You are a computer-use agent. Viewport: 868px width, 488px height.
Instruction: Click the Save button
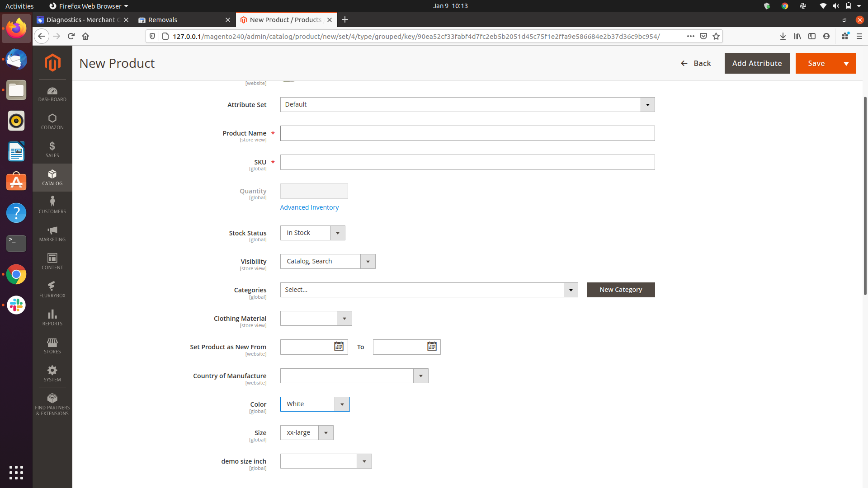[817, 63]
